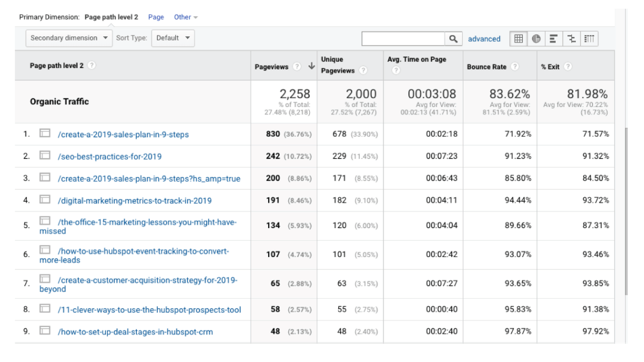Image resolution: width=644 pixels, height=362 pixels.
Task: Open /seo-best-practices-for-2019 link
Action: pos(110,157)
